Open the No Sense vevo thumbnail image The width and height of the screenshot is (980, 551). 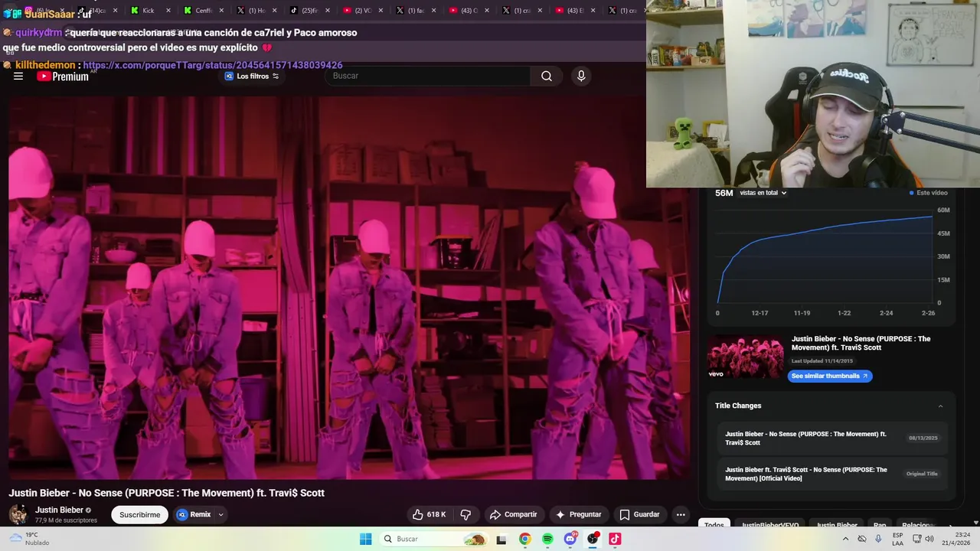coord(746,357)
